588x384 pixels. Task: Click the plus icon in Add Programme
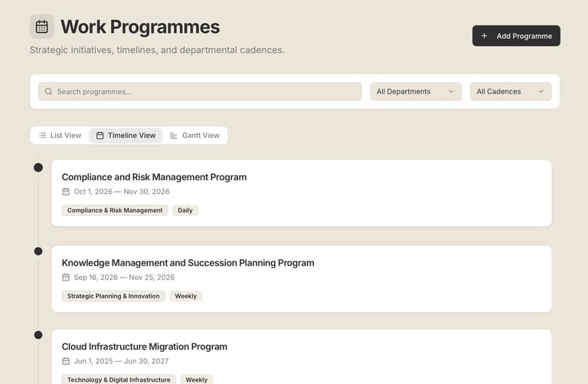click(x=484, y=36)
